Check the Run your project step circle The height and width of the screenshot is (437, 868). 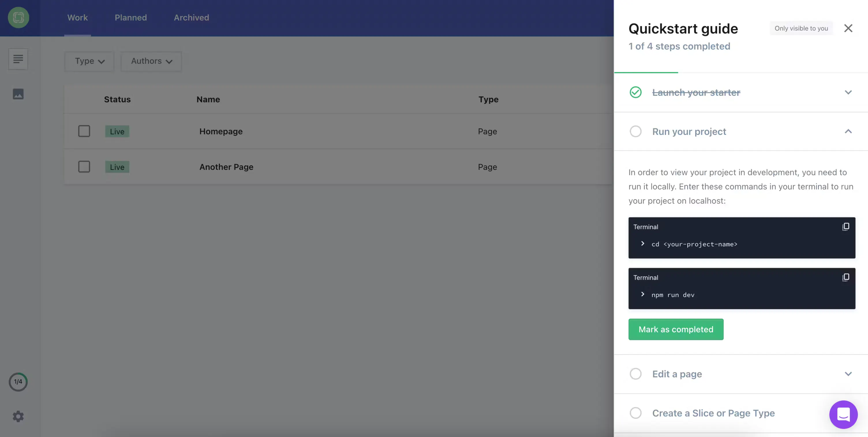(x=635, y=131)
